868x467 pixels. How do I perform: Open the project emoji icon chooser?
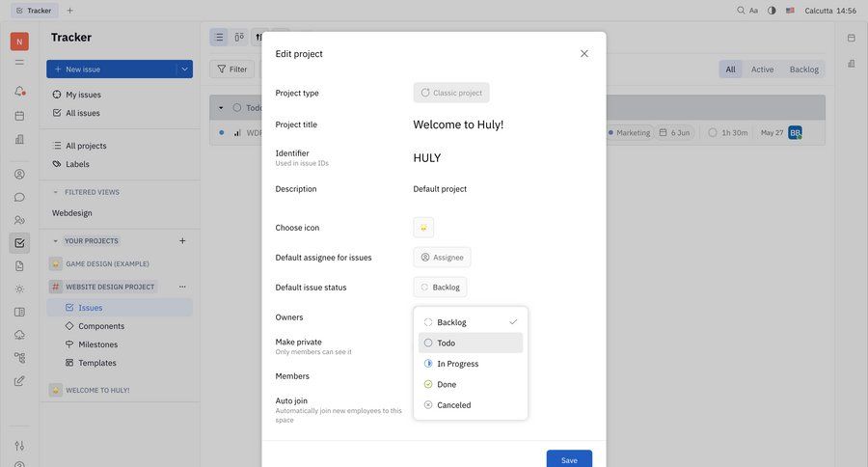click(x=423, y=228)
